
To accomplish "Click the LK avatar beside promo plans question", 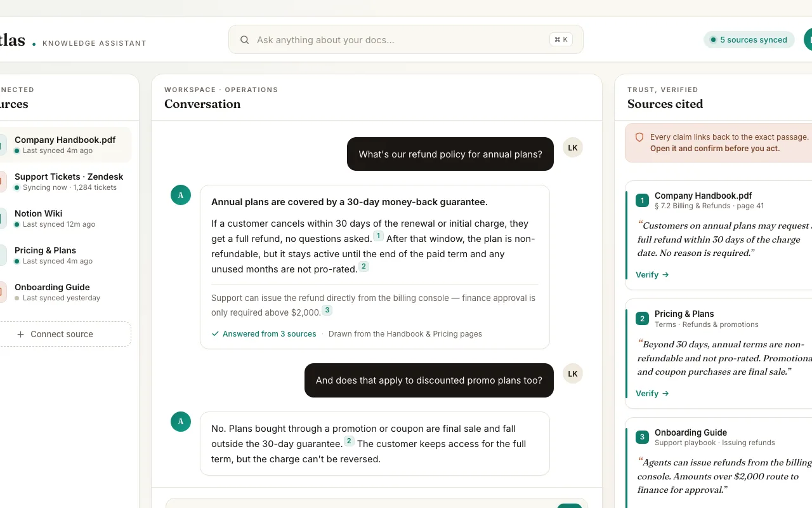I will pyautogui.click(x=573, y=373).
